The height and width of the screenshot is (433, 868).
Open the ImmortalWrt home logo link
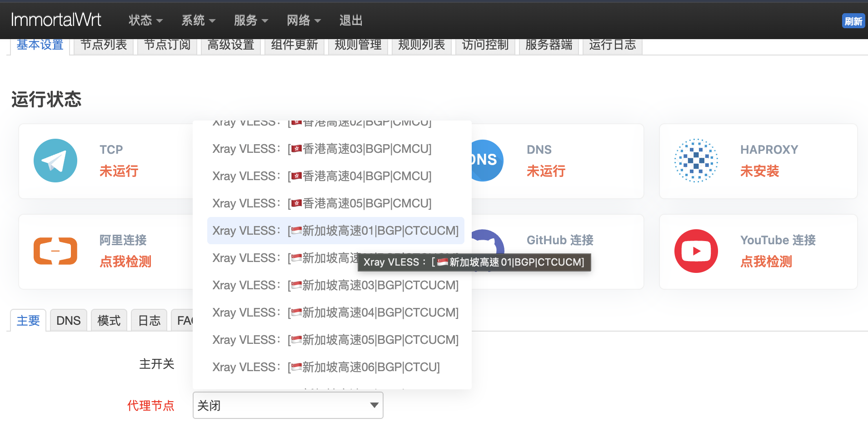point(56,20)
